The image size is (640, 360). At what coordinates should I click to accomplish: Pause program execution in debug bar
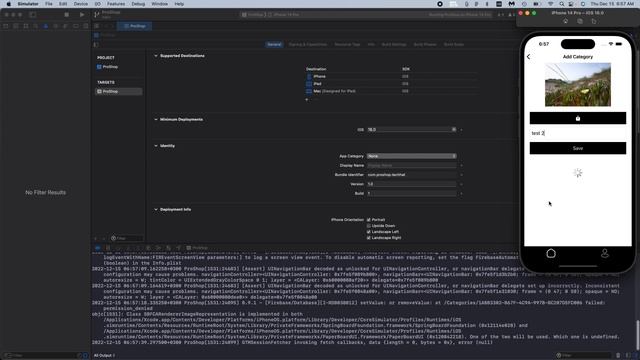pyautogui.click(x=108, y=248)
